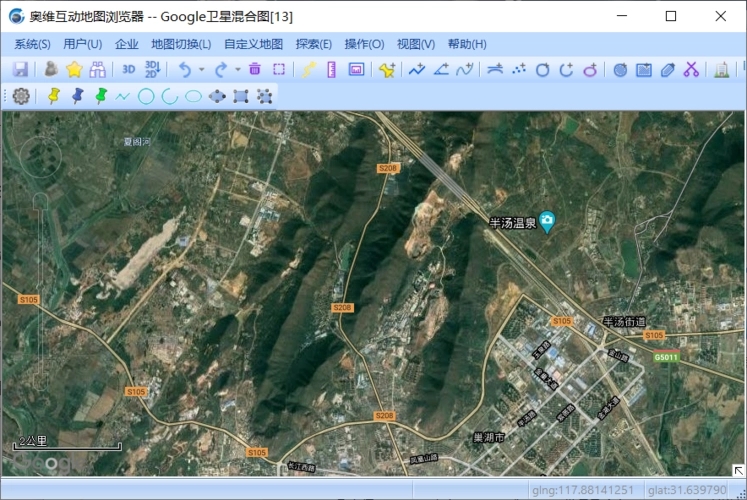
Task: Open the 自定义地图 menu
Action: click(x=253, y=44)
